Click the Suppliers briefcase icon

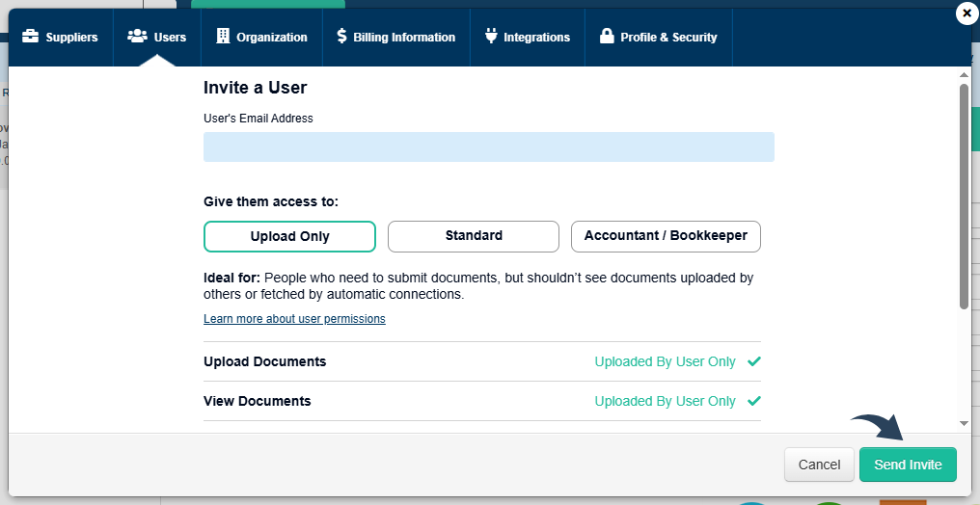(31, 37)
